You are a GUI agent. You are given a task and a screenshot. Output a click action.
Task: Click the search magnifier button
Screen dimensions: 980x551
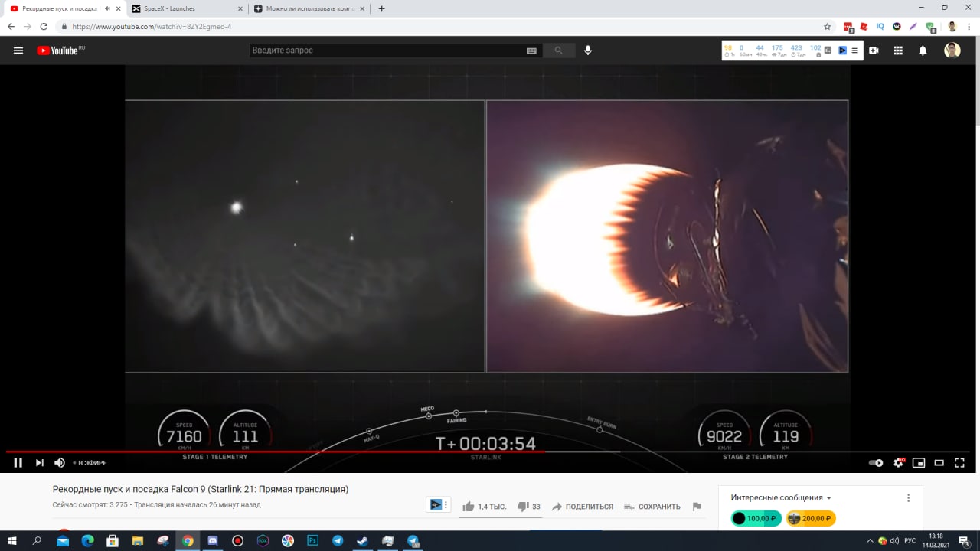(559, 51)
